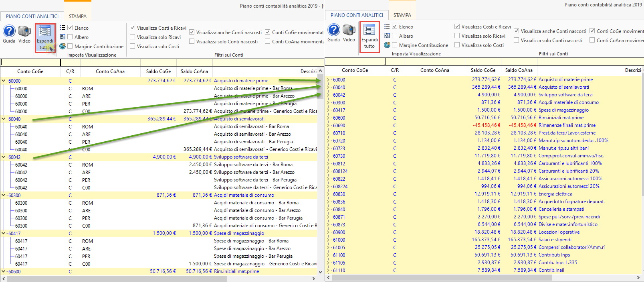This screenshot has width=644, height=283.
Task: Click Saldo CoGe column header in left grid
Action: coord(158,71)
